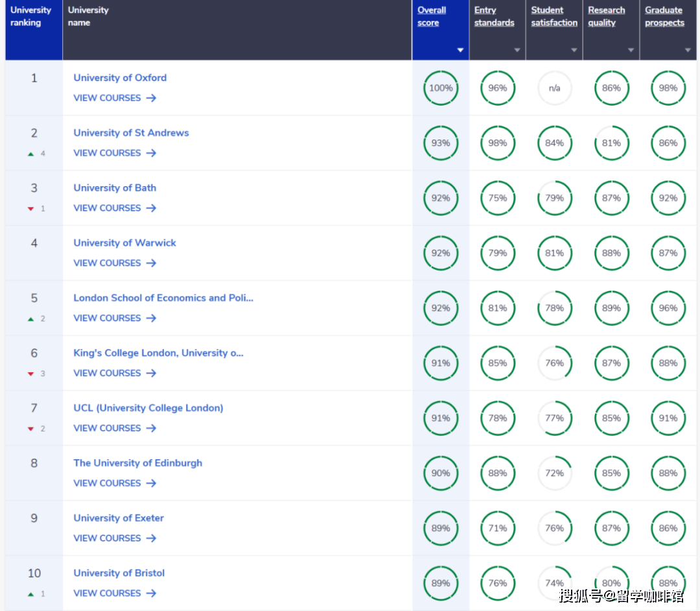700x611 pixels.
Task: Sort by Student satisfaction header link
Action: [x=554, y=16]
